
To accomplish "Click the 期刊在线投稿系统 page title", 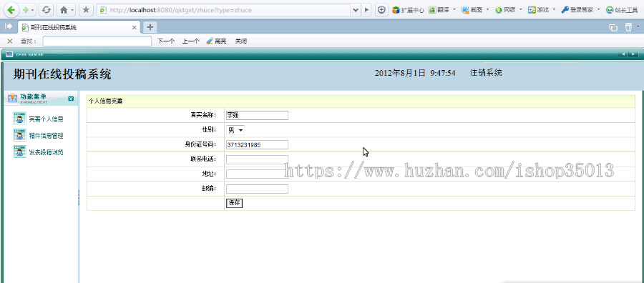I will (x=62, y=74).
